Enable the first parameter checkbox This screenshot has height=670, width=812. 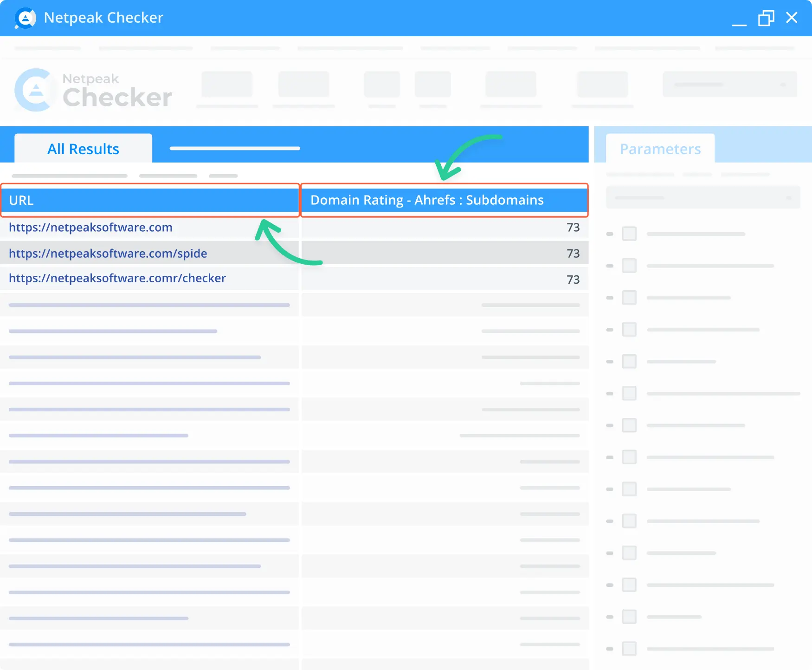click(x=630, y=234)
